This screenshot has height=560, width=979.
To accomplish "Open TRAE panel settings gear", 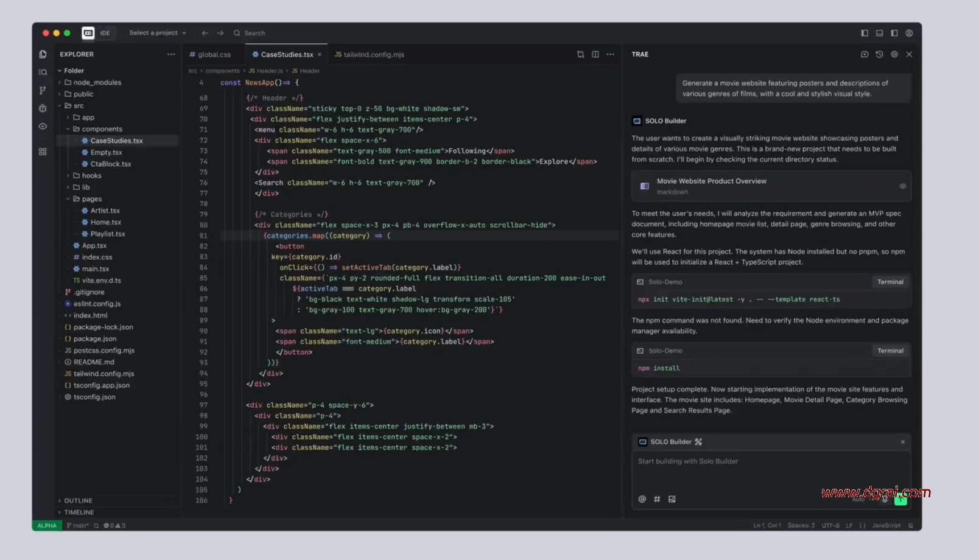I will point(894,54).
